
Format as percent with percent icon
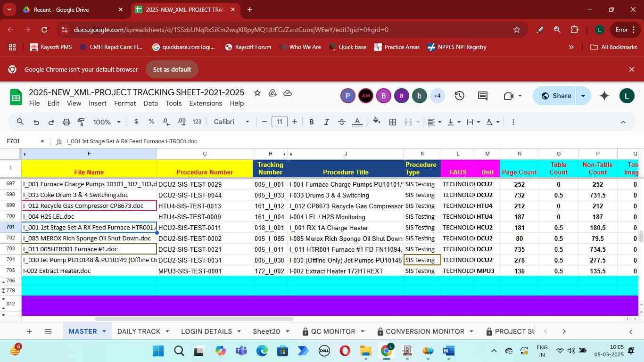[x=151, y=122]
